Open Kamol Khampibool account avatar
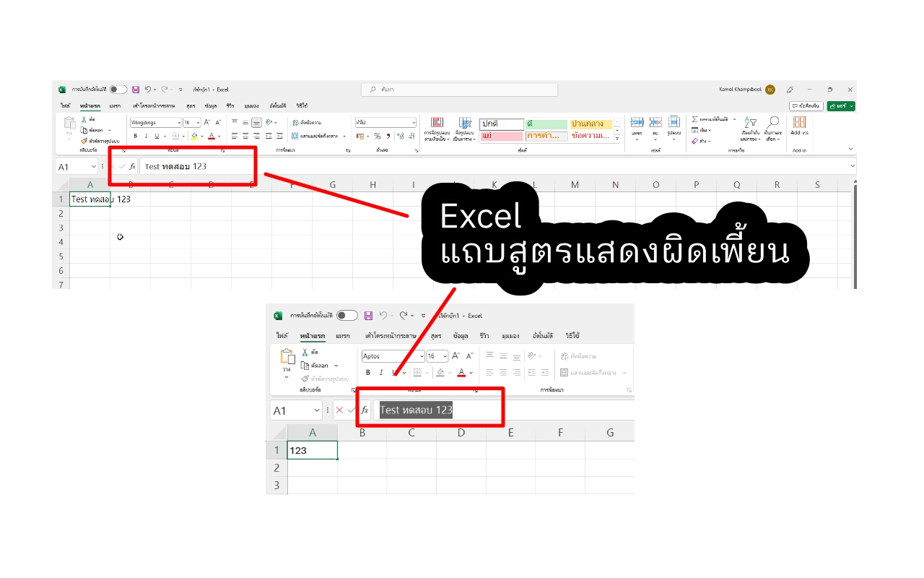The image size is (924, 578). coord(770,90)
